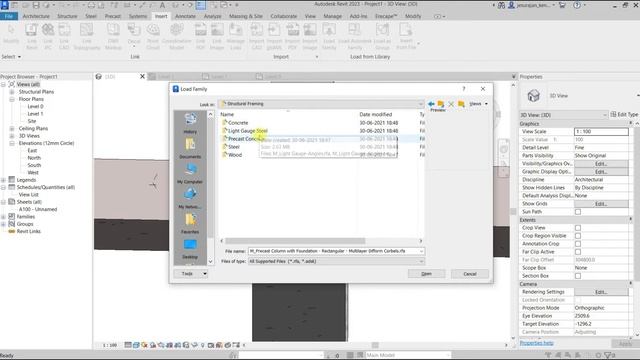Click the Link Revit ribbon icon
Image resolution: width=640 pixels, height=360 pixels.
tap(31, 36)
